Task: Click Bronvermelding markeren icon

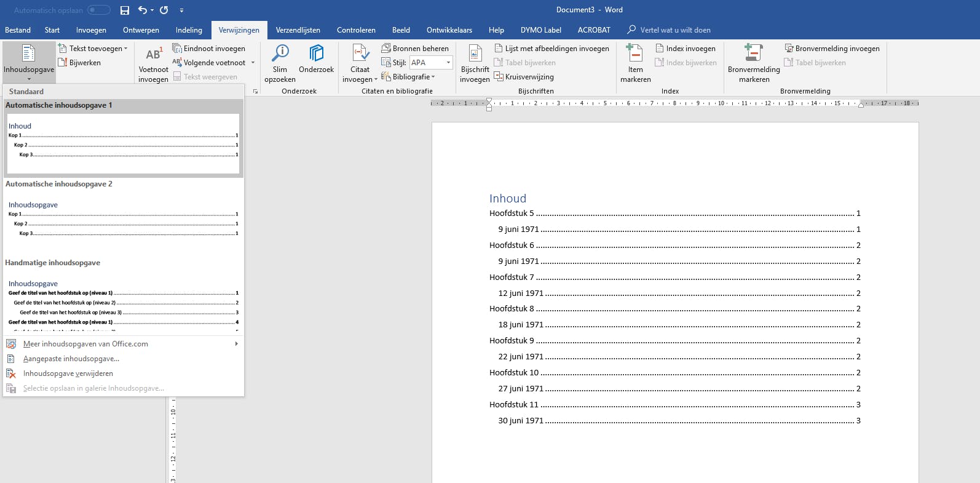Action: click(753, 63)
